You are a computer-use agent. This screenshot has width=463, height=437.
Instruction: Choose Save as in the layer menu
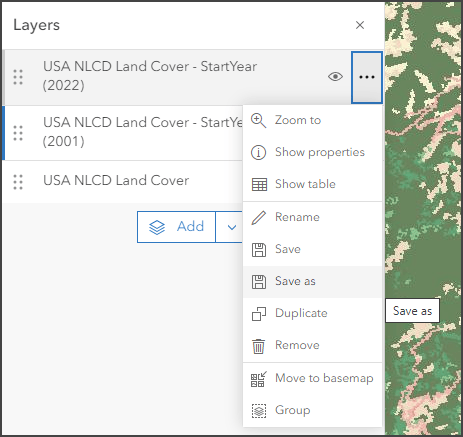point(313,282)
